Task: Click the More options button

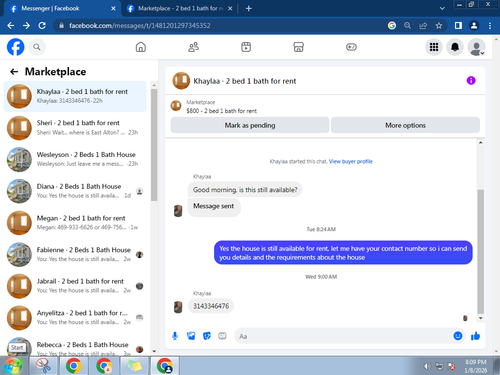Action: coord(405,125)
